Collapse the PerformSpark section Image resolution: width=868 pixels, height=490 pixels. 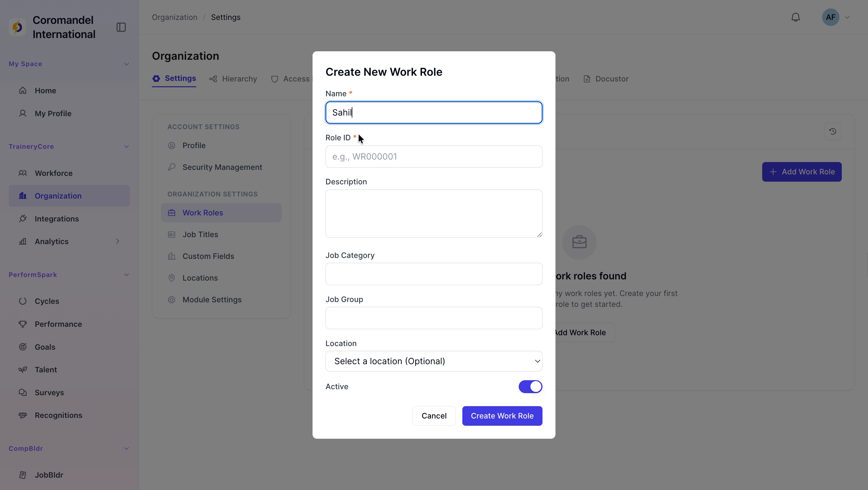coord(126,275)
